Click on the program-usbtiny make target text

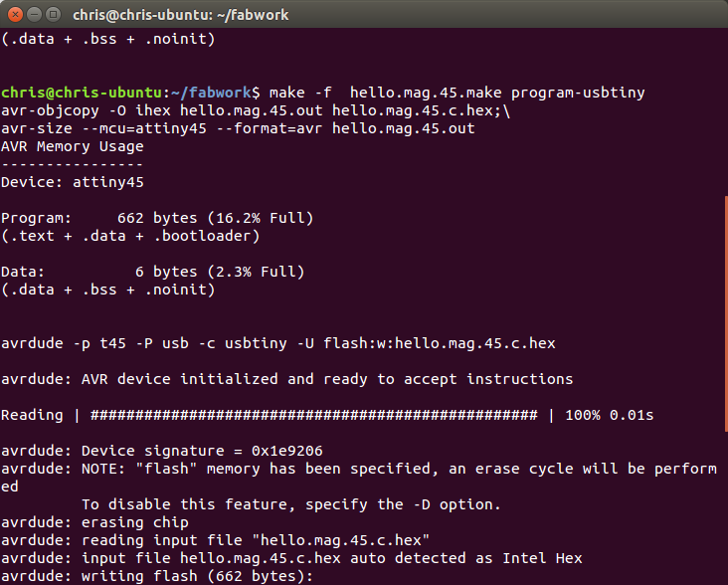[x=578, y=93]
